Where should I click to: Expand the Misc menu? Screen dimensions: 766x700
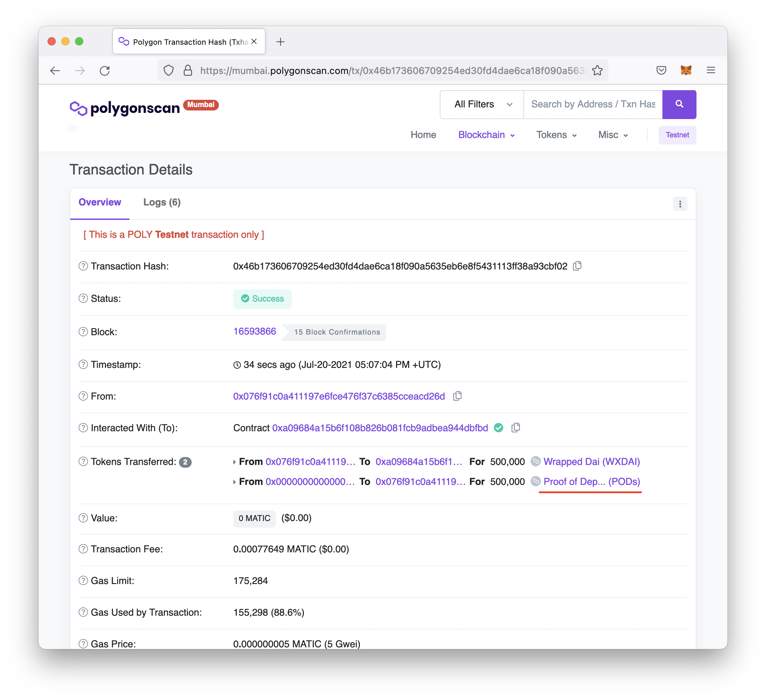613,135
